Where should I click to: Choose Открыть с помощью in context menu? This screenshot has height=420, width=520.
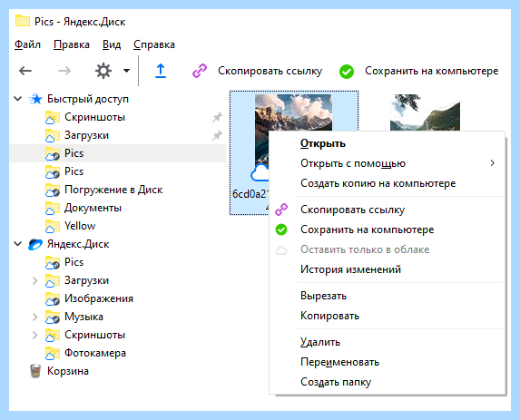tap(353, 163)
